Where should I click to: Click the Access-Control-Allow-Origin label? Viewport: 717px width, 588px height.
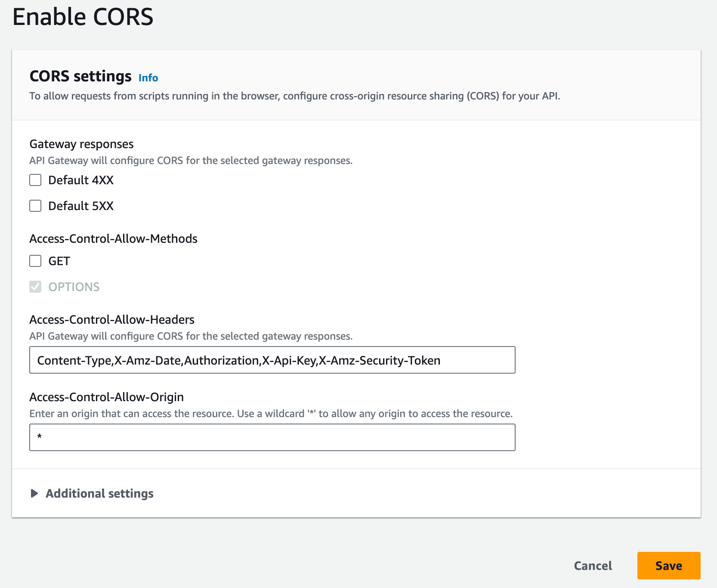[x=106, y=397]
